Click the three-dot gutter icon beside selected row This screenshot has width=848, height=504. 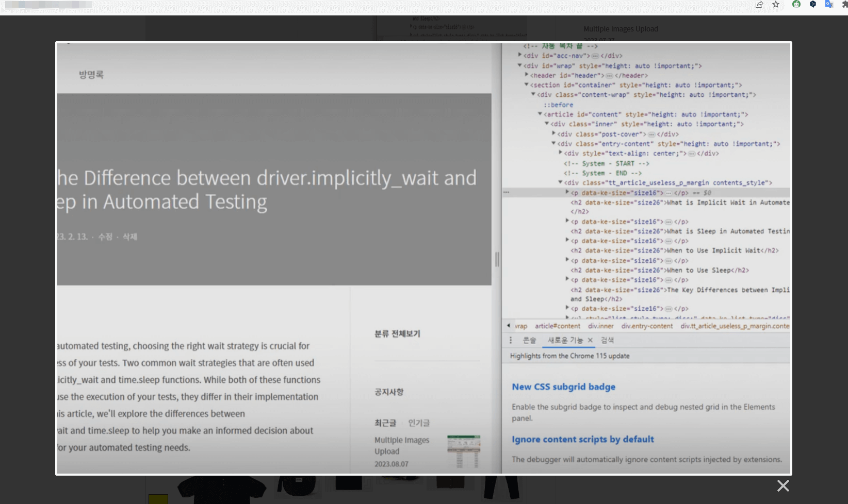pos(506,193)
